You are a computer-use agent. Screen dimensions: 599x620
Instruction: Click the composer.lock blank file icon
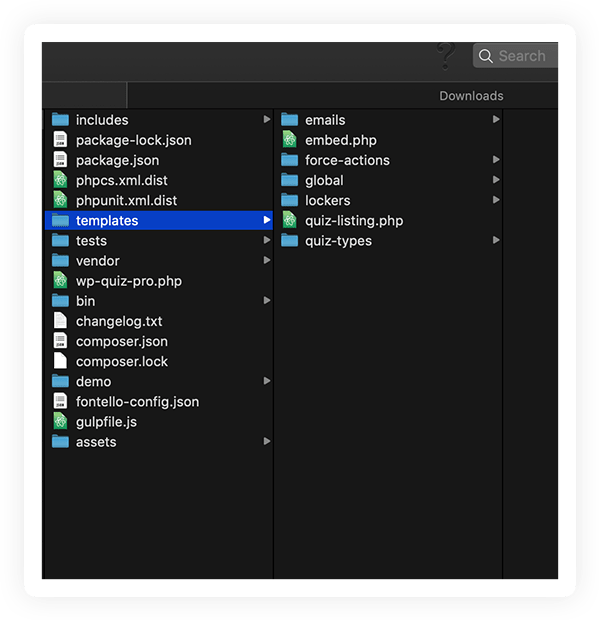(x=60, y=361)
